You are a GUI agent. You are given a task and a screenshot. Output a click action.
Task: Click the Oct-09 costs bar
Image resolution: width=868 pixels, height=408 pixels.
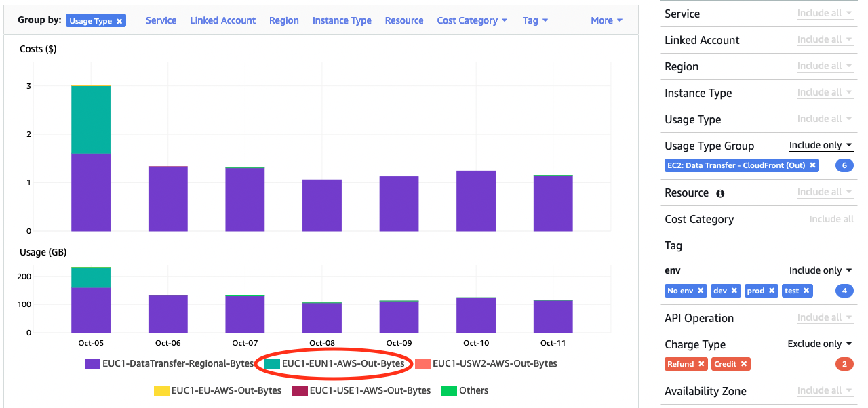coord(399,203)
